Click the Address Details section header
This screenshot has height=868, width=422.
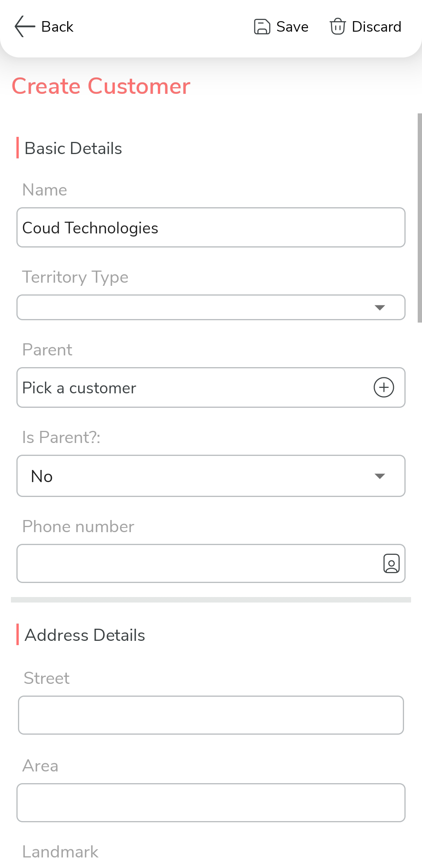point(84,635)
